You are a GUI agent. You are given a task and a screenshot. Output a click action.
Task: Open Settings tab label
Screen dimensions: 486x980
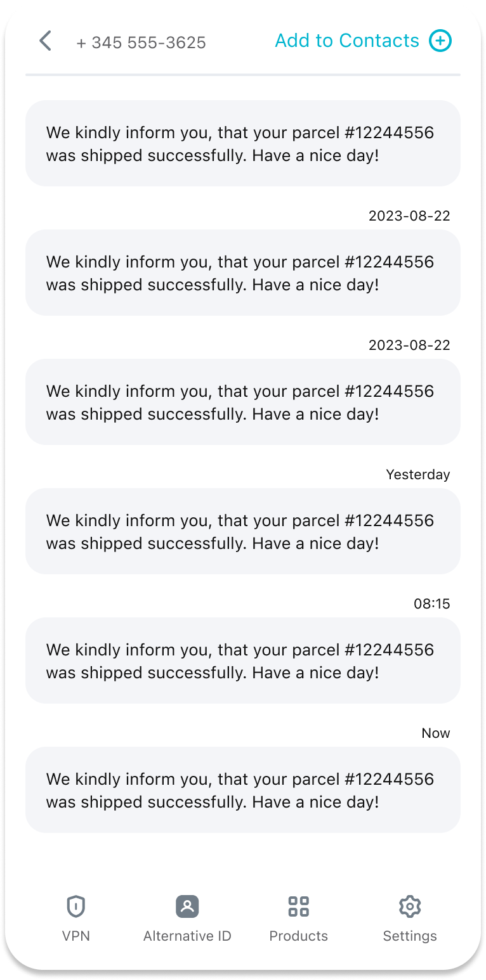point(410,936)
